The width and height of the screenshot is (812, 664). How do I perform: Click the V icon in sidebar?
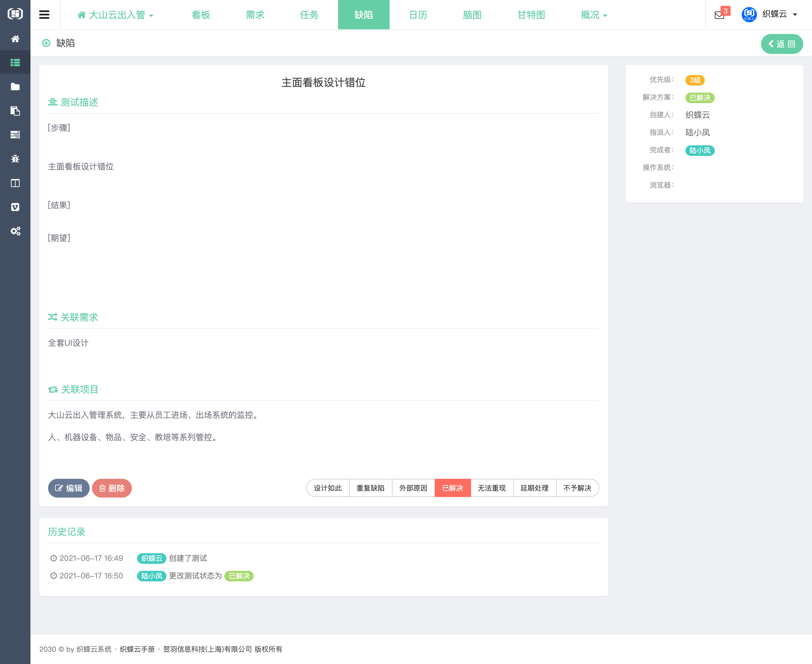point(15,207)
